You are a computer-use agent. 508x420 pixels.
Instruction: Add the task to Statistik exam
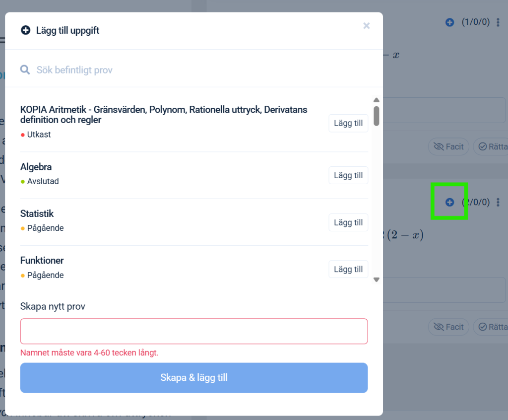(x=348, y=222)
